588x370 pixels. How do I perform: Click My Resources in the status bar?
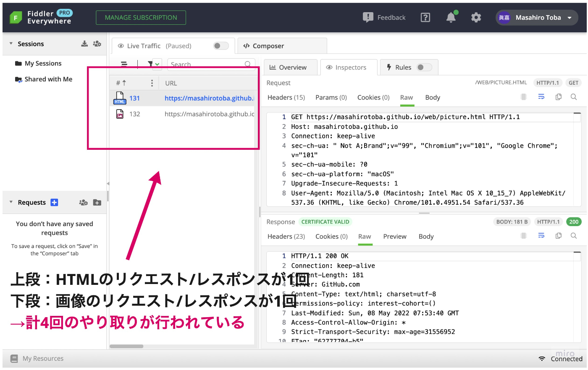[43, 359]
